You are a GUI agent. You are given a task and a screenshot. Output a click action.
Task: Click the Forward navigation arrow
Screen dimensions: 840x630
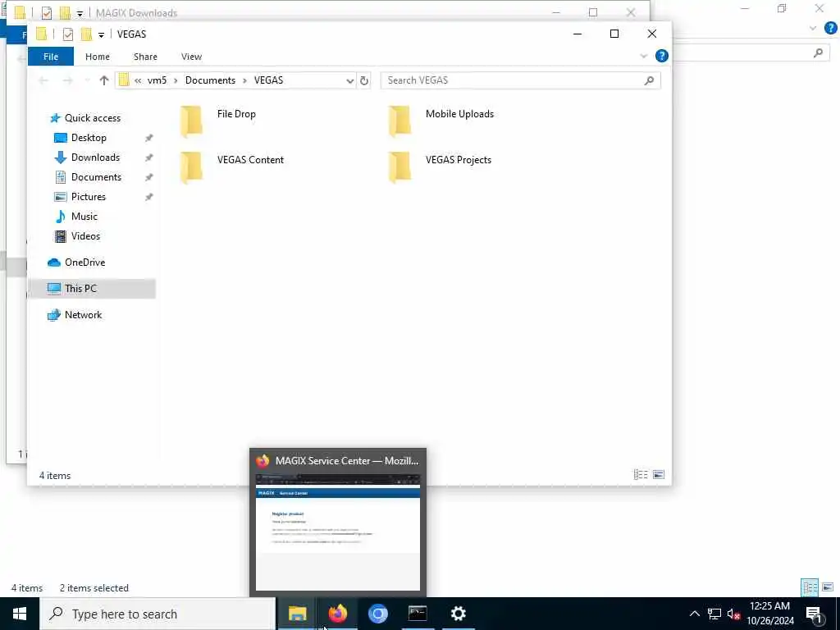coord(67,80)
